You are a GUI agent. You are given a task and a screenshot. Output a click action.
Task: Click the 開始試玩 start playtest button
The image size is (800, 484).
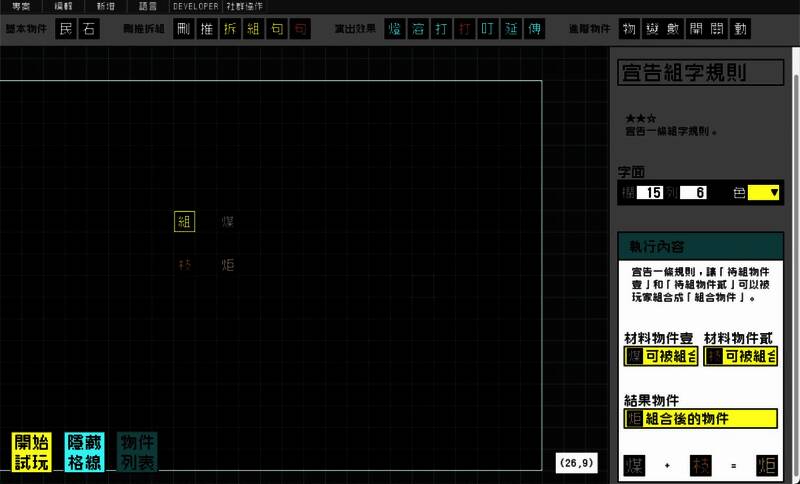pyautogui.click(x=31, y=452)
